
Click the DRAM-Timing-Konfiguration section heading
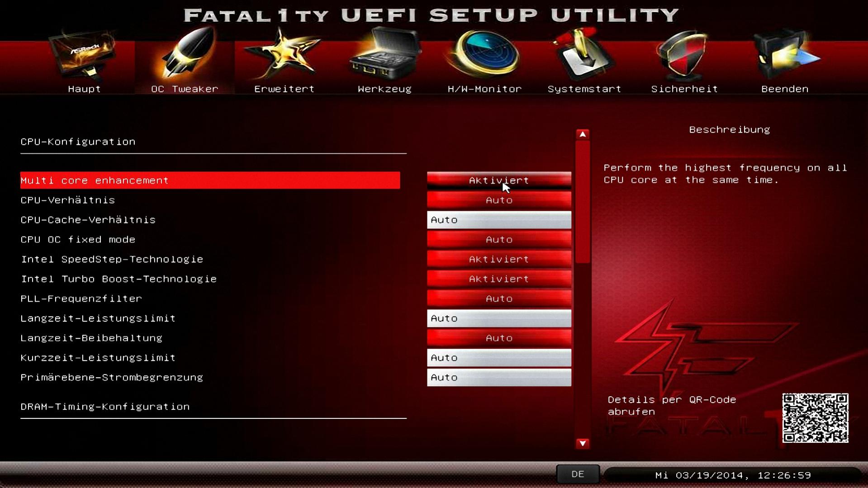click(x=105, y=407)
